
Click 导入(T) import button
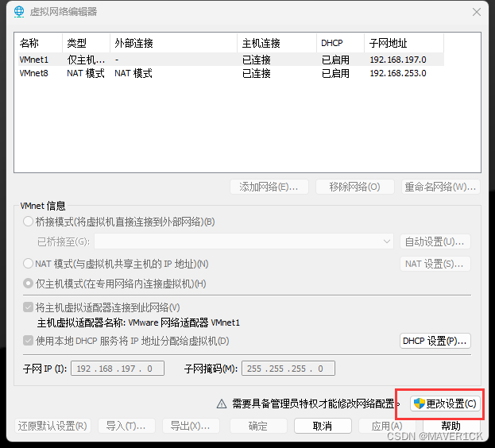pos(126,426)
